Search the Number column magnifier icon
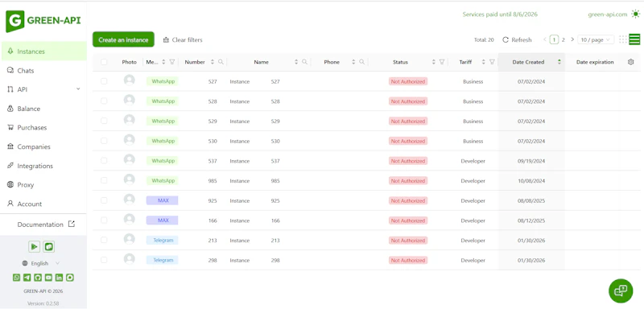The image size is (644, 309). coord(221,62)
